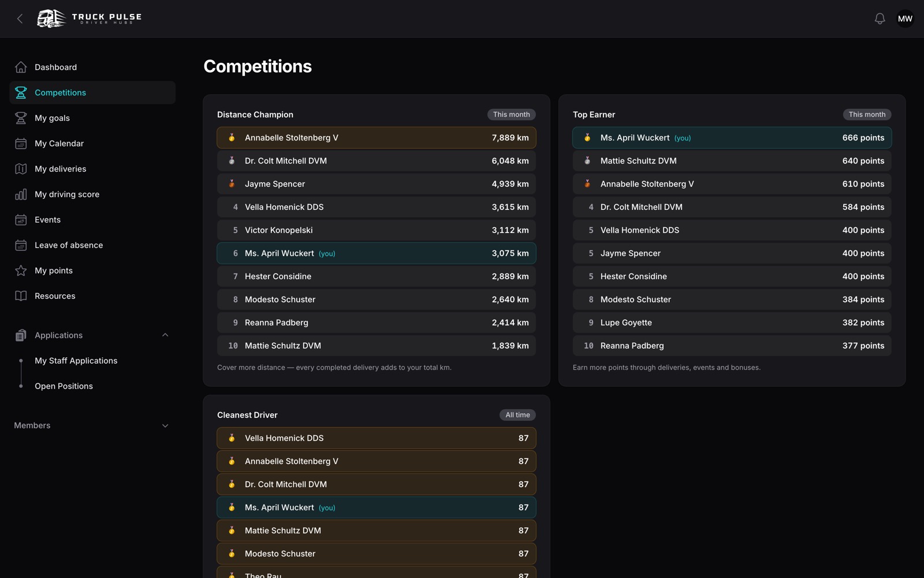Select Modesto Schuster 384 points row
Screen dimensions: 924x578
pyautogui.click(x=732, y=299)
